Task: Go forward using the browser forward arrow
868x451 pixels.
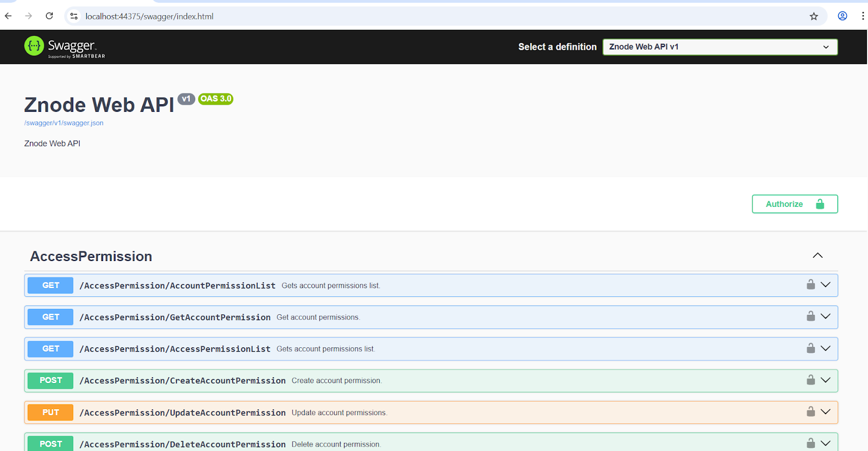Action: click(x=29, y=16)
